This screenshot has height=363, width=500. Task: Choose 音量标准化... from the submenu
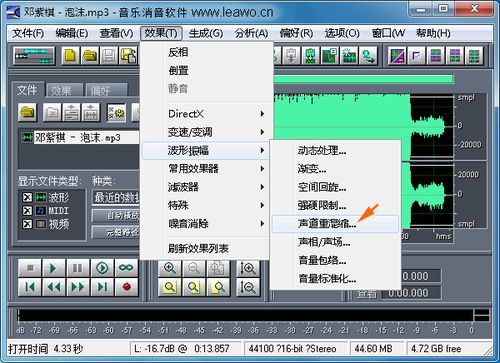click(335, 278)
